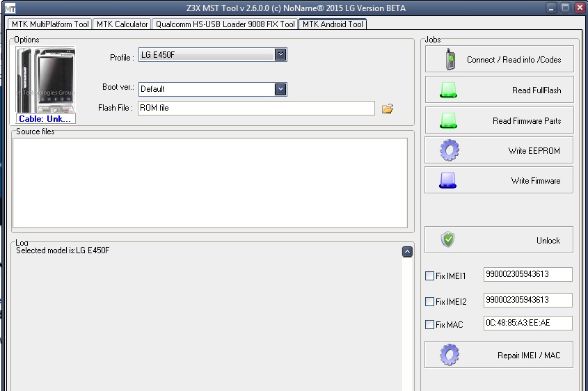The image size is (588, 391).
Task: Maximize the Z3X MST Tool window
Action: (x=565, y=8)
